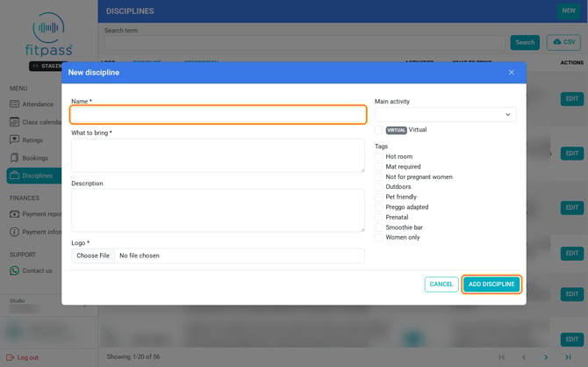
Task: Check the Hot room tag
Action: click(379, 156)
